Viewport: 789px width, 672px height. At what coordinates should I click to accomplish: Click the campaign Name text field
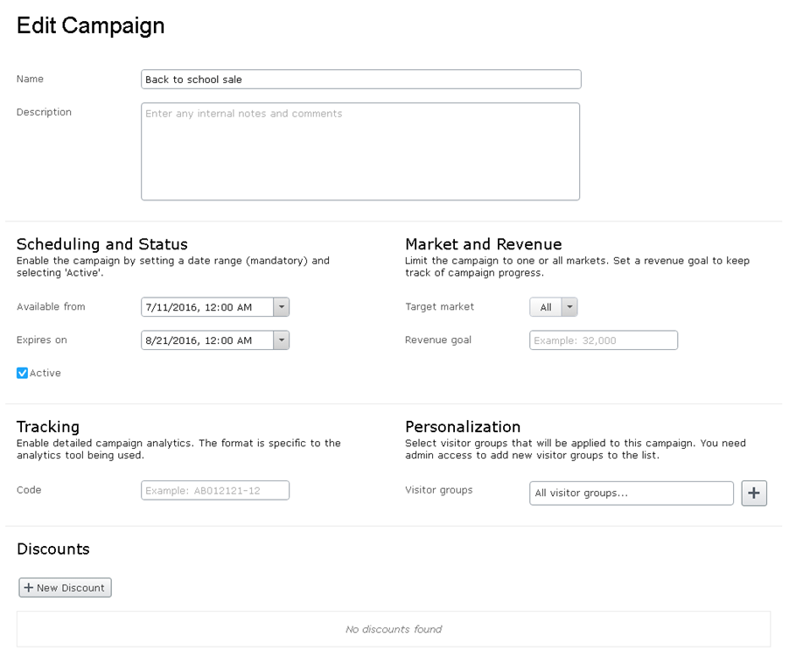click(x=360, y=80)
